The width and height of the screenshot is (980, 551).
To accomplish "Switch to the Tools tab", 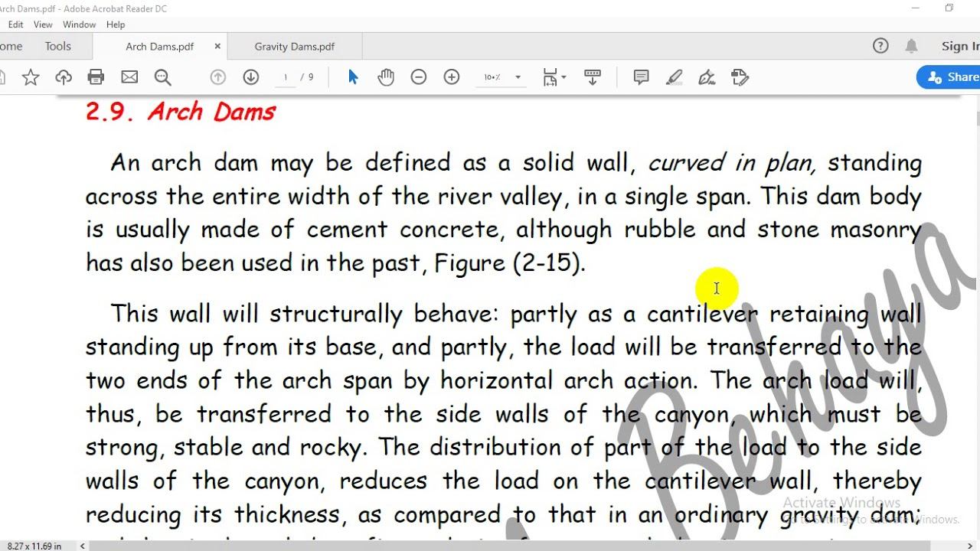I will click(x=57, y=46).
